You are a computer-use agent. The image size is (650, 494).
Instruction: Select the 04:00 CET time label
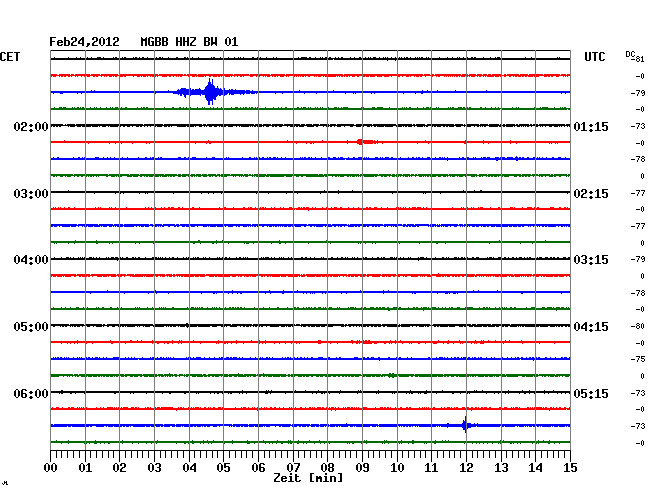coord(31,260)
